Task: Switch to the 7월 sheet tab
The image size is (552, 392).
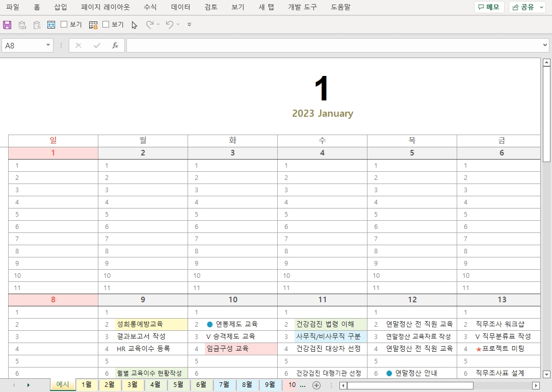Action: tap(224, 384)
